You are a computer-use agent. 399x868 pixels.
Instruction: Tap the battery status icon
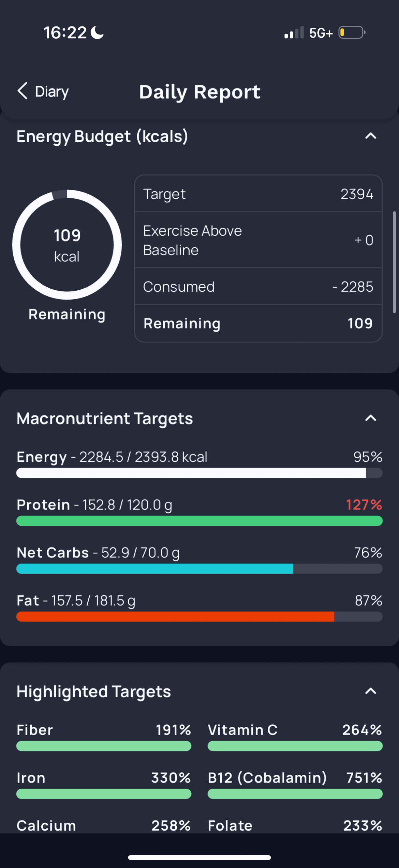pyautogui.click(x=352, y=33)
